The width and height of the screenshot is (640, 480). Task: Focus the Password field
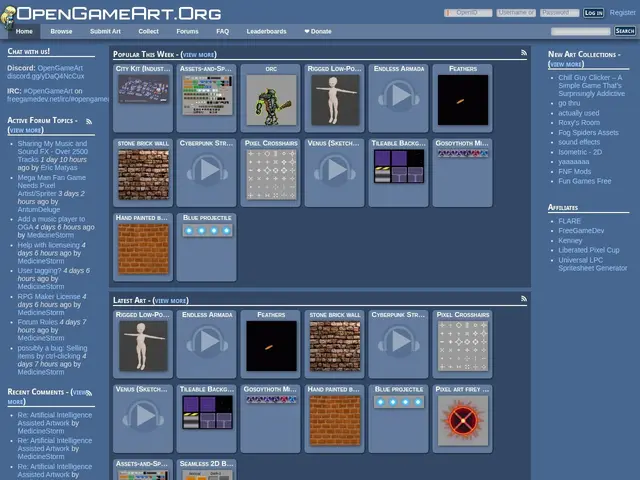(559, 13)
